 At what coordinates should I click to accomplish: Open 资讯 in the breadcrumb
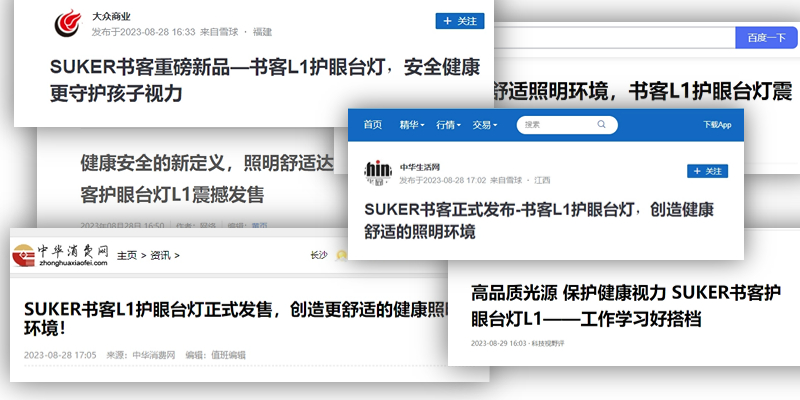tap(160, 256)
